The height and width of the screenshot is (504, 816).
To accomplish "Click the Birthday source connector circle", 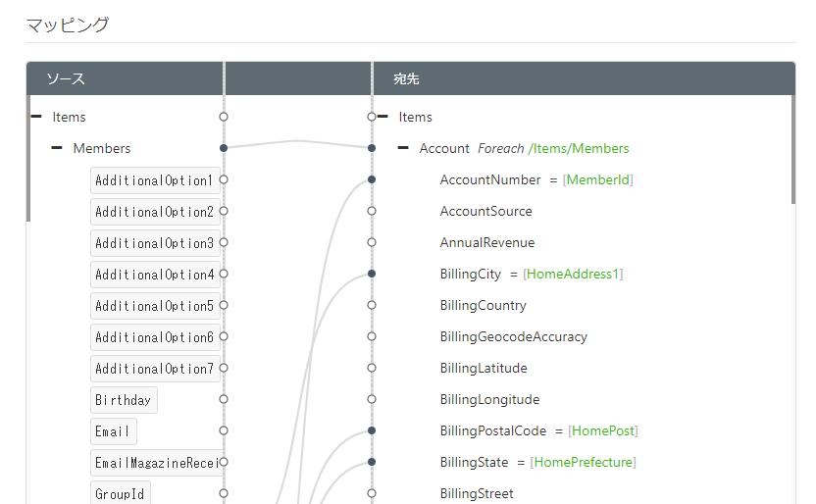I will (224, 399).
